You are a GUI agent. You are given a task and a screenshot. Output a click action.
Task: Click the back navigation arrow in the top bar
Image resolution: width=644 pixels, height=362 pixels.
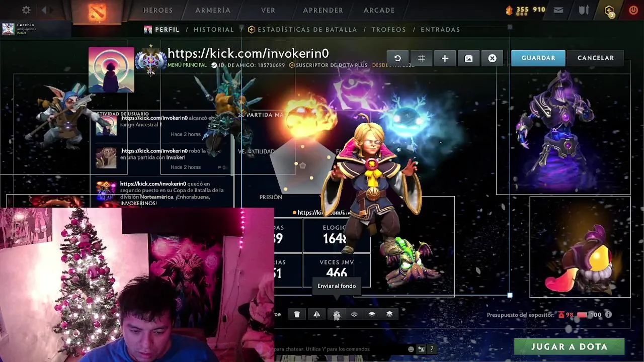pos(44,10)
